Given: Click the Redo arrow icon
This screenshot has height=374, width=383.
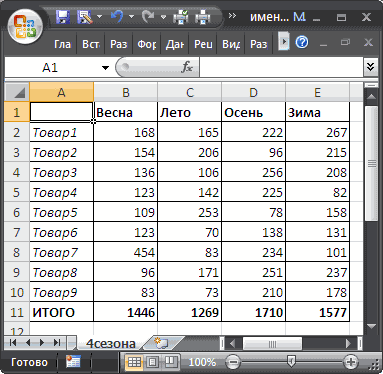Looking at the screenshot, I should click(148, 16).
